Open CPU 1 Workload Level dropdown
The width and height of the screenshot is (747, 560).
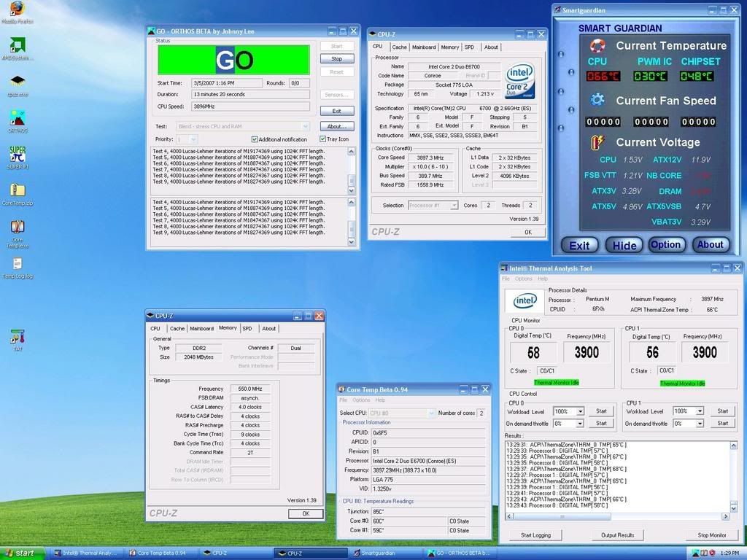point(700,411)
